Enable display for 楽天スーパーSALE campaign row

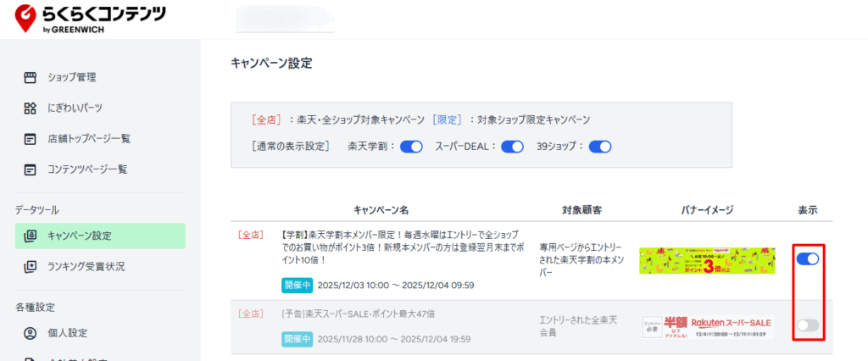pyautogui.click(x=808, y=325)
